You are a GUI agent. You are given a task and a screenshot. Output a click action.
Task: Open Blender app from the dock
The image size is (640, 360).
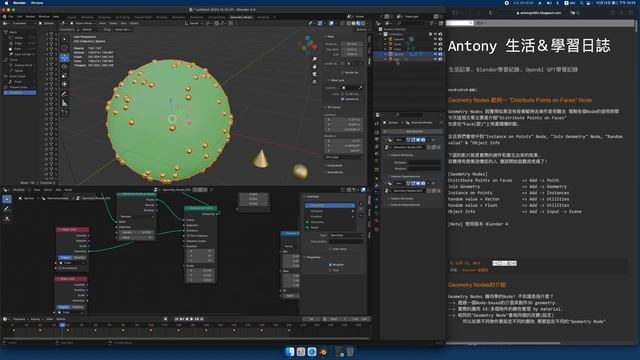pos(323,351)
